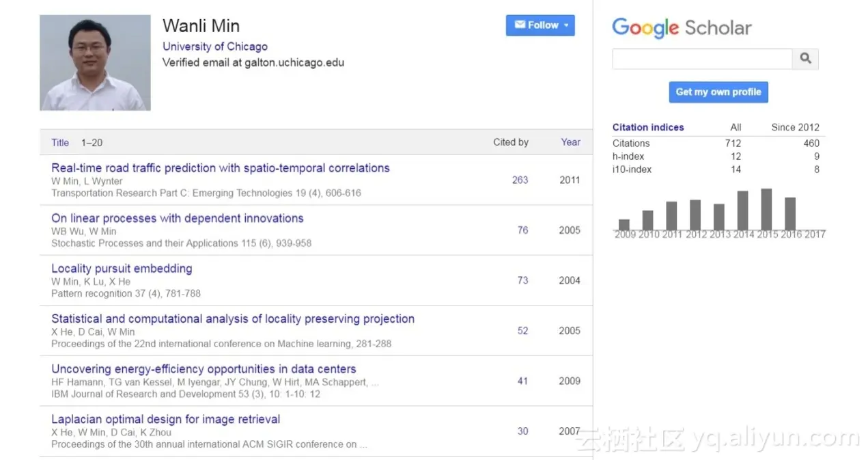Viewport: 868px width, 460px height.
Task: View the 263 citing articles
Action: pyautogui.click(x=520, y=180)
